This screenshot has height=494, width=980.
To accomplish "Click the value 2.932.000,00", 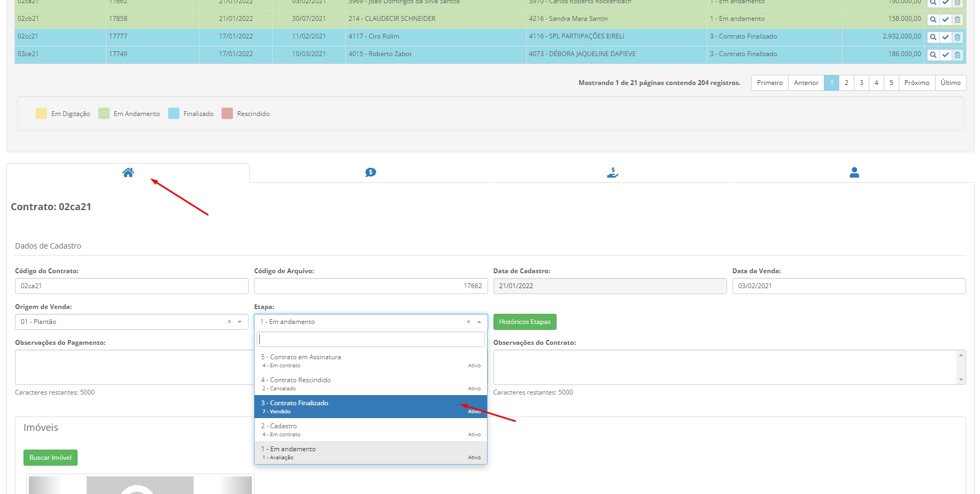I will (901, 36).
